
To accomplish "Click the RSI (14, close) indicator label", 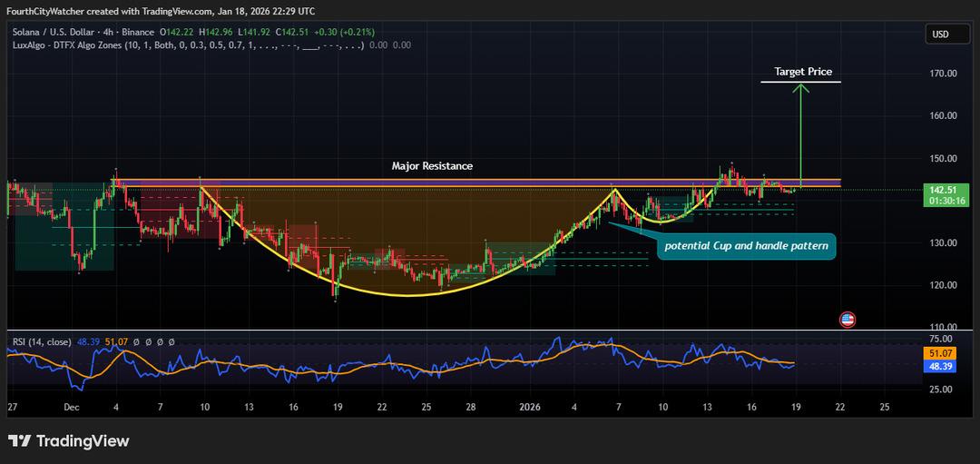I will point(43,341).
